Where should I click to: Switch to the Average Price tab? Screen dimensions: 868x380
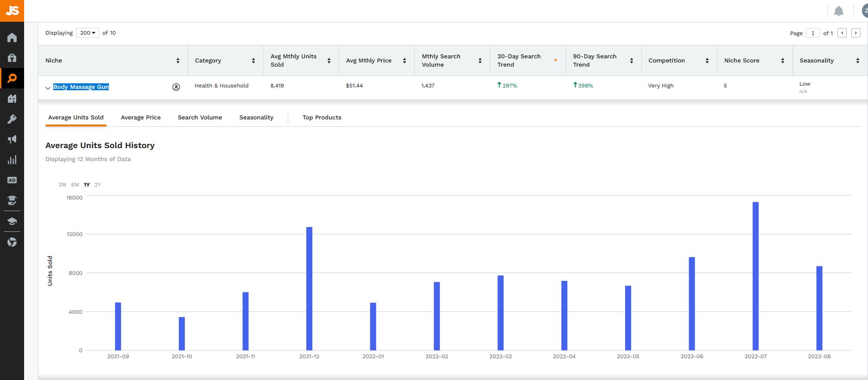coord(140,118)
